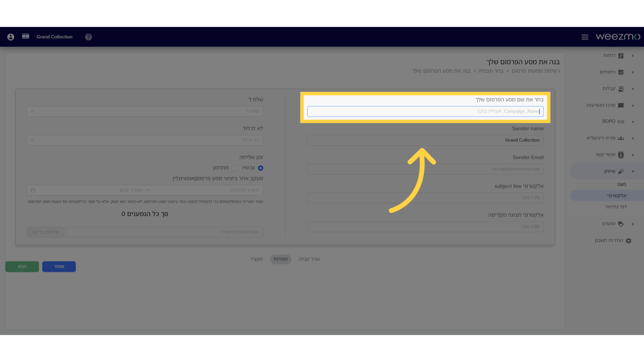Select the מתוזמן radio button
The image size is (644, 362).
(x=234, y=168)
